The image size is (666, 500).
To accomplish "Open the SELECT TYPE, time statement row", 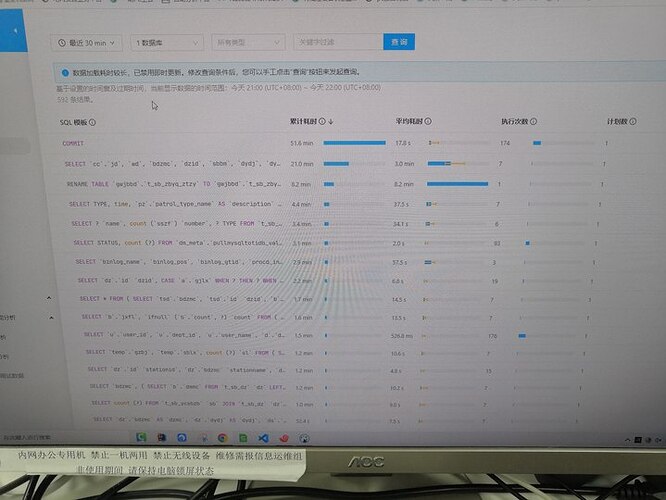I will coord(175,204).
